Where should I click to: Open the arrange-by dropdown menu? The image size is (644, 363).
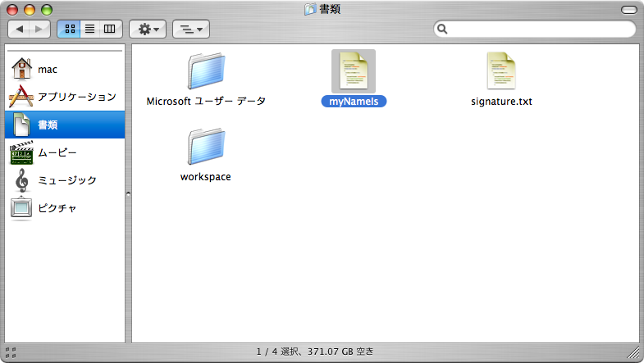tap(191, 29)
